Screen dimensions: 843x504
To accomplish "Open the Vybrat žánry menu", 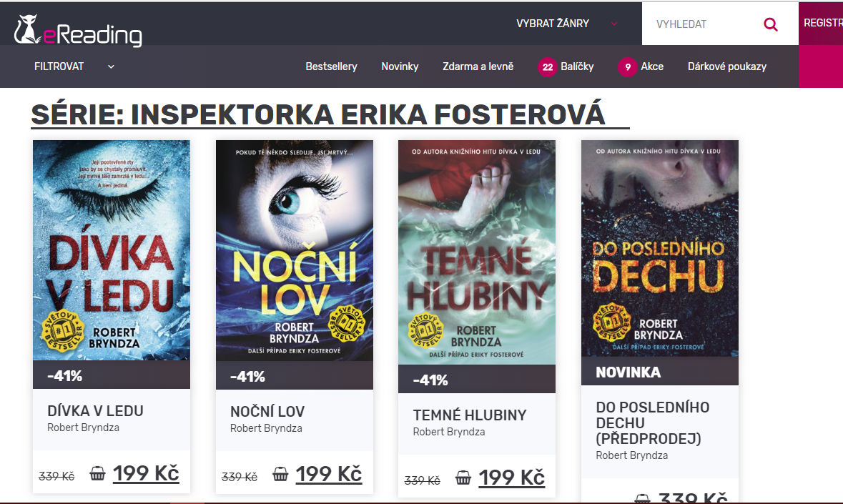I will point(553,24).
